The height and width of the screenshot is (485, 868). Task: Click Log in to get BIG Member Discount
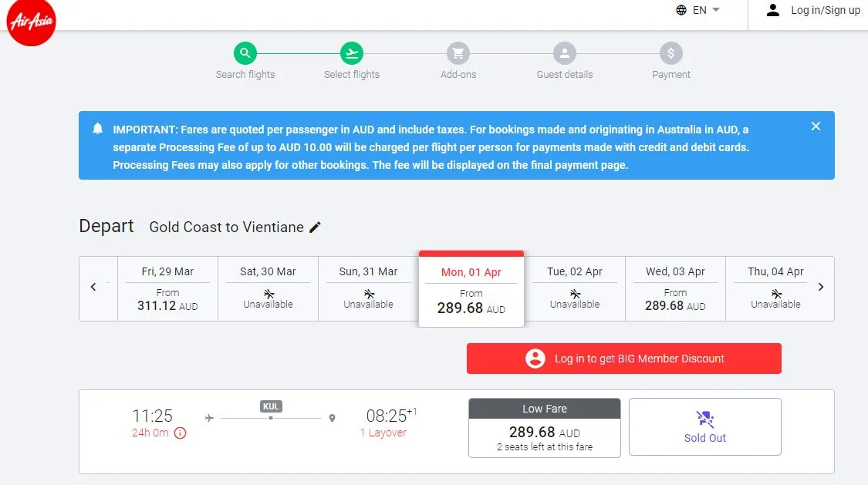pos(623,359)
